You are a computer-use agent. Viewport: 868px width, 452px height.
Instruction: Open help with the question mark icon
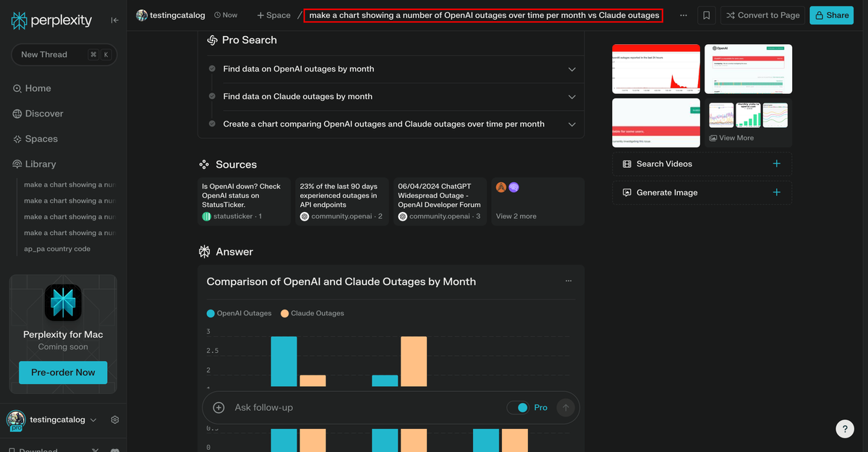[x=845, y=429]
